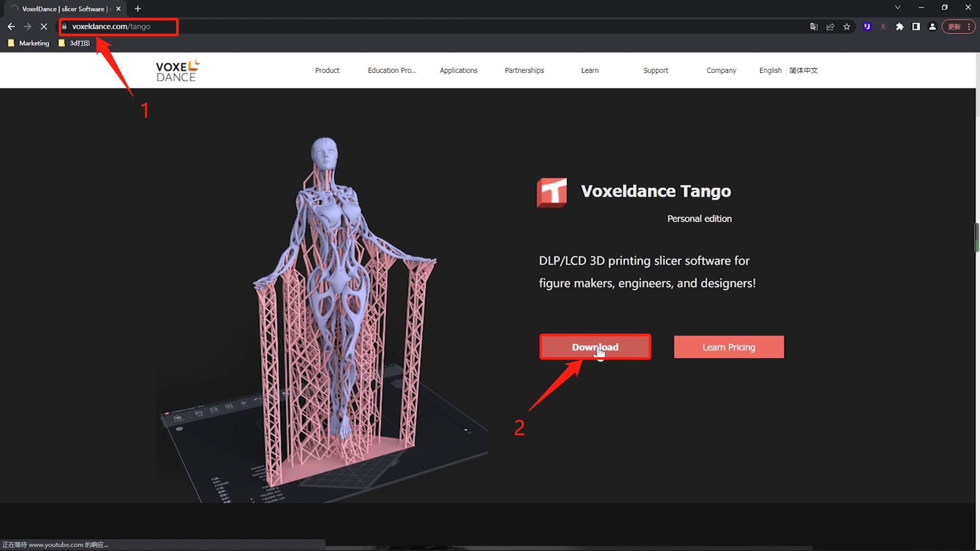Open the translate page icon

(814, 27)
